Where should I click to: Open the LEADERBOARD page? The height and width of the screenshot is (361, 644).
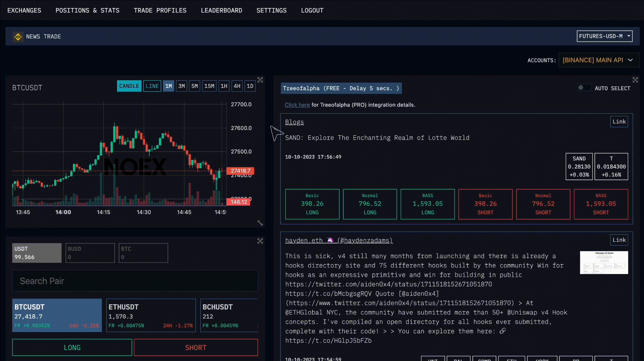(221, 10)
